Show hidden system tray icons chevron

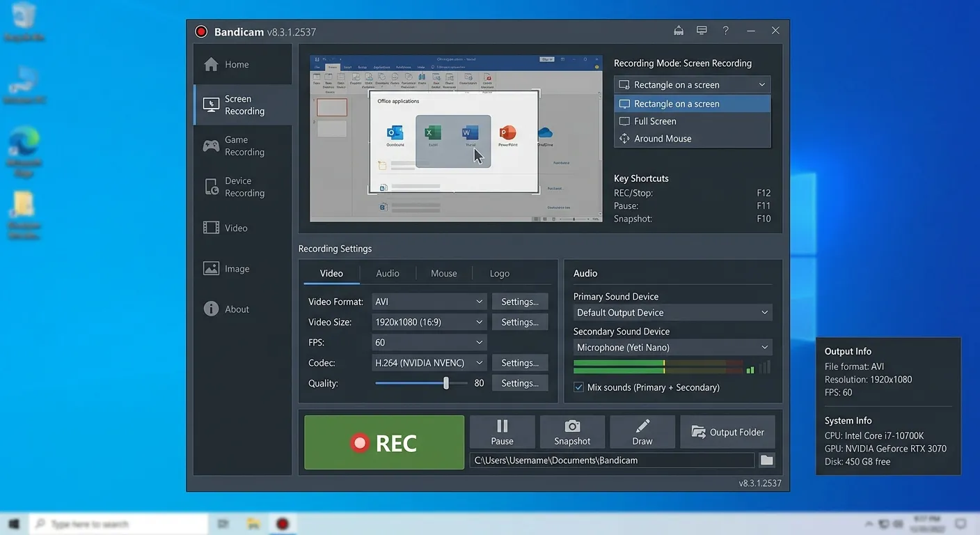tap(869, 524)
